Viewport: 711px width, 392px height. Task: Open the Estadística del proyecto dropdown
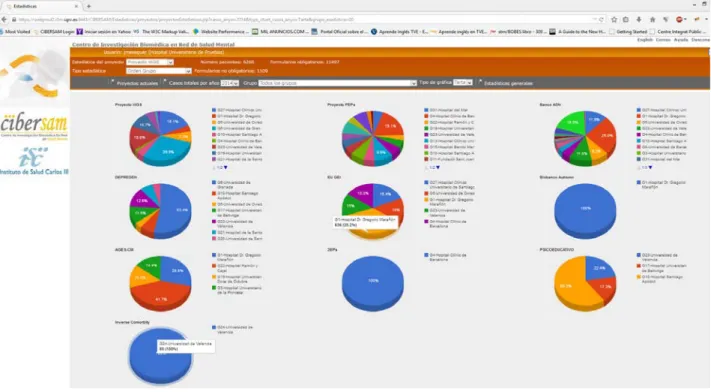tap(150, 62)
